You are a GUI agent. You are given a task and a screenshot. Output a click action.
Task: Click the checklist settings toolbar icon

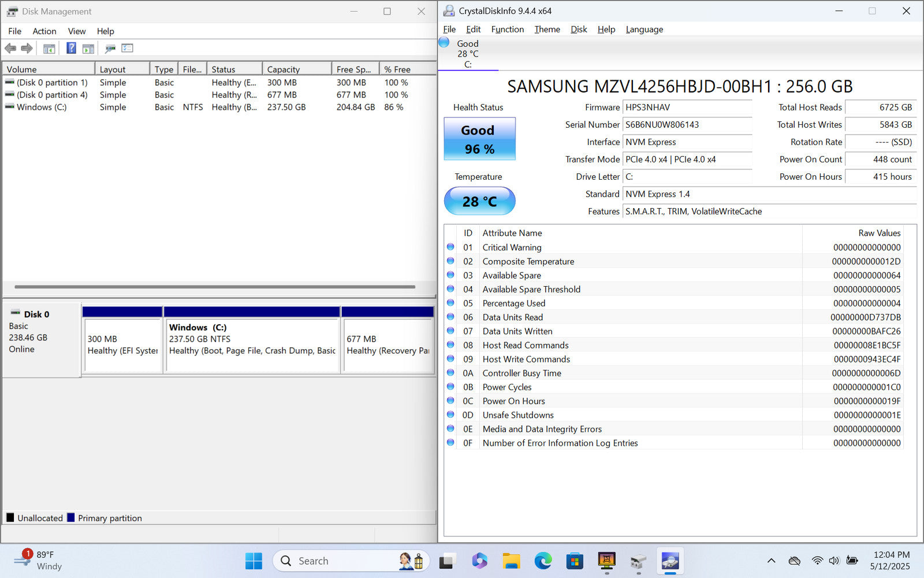point(128,49)
